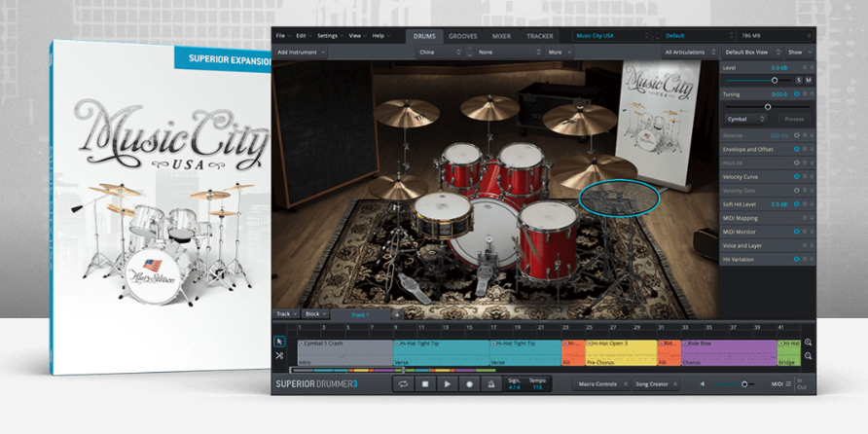Viewport: 868px width, 434px height.
Task: Click the Tuning slider handle
Action: 768,107
